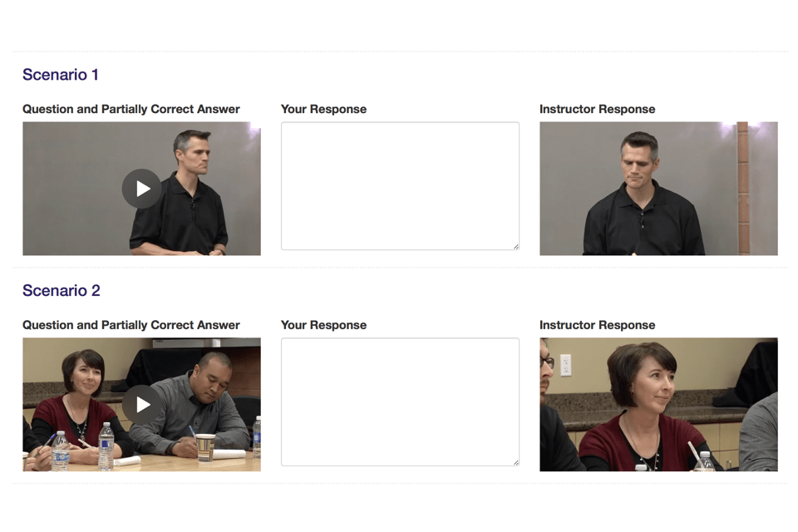Viewport: 798px width, 532px height.
Task: Click the Scenario 1 heading
Action: click(61, 74)
